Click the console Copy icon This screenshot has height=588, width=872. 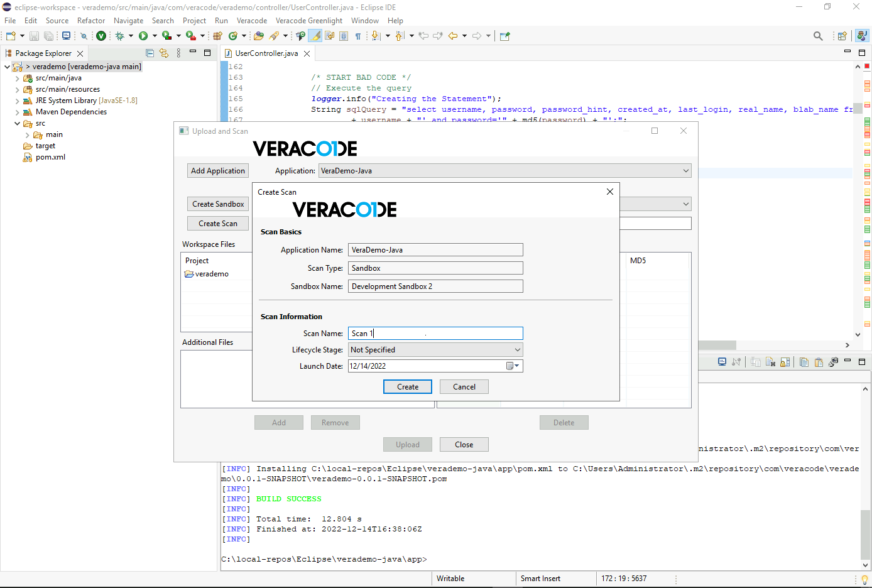pos(804,362)
